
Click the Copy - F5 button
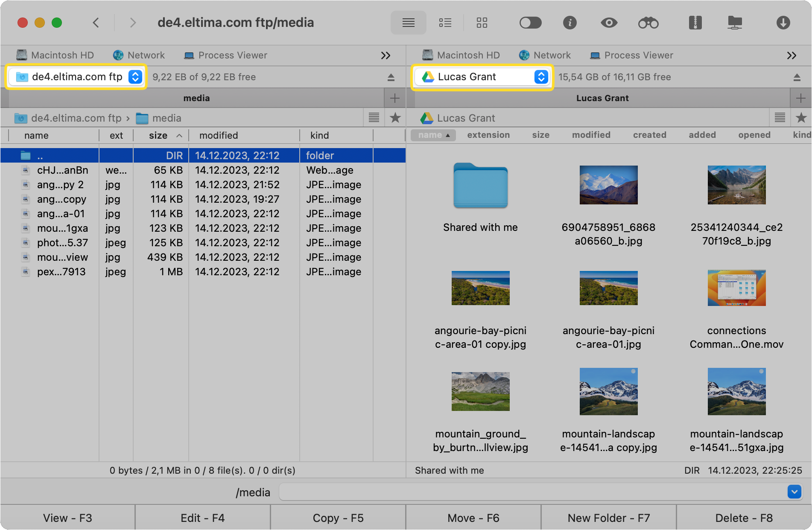[338, 518]
